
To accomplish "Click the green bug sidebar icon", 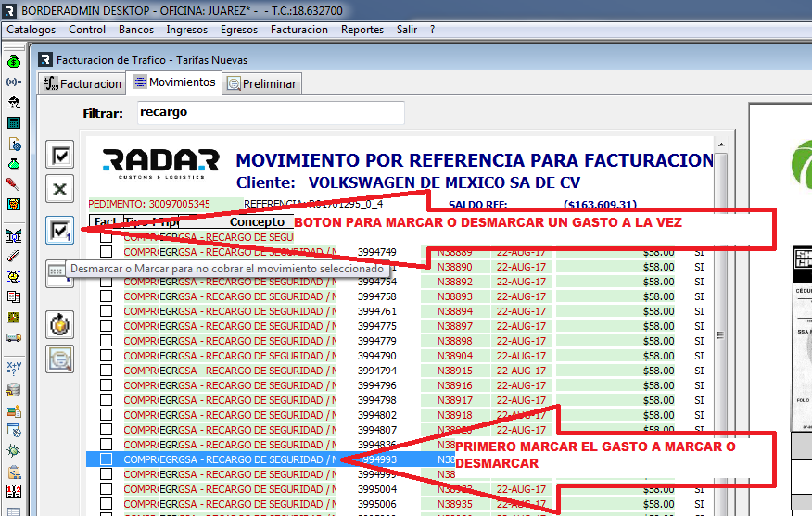I will coord(14,451).
